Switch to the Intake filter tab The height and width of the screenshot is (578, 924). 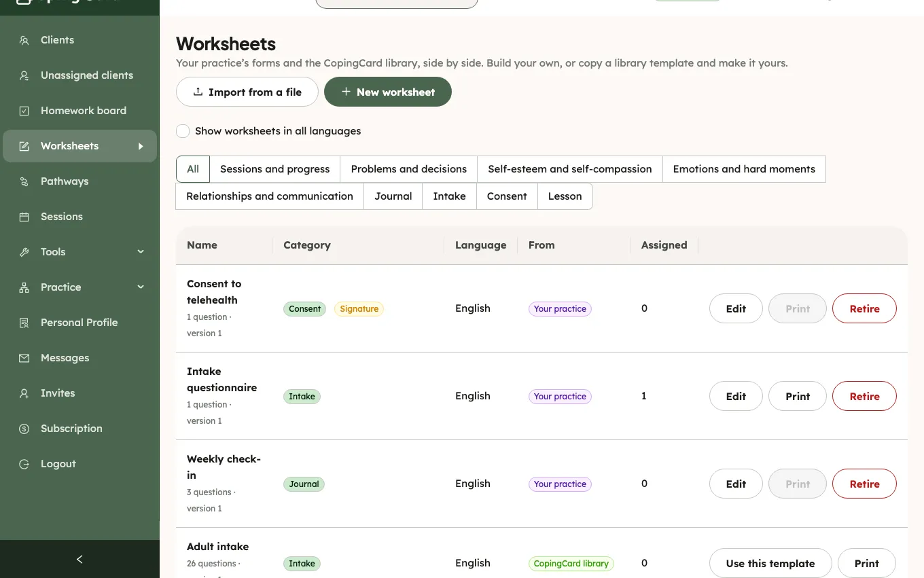click(450, 196)
